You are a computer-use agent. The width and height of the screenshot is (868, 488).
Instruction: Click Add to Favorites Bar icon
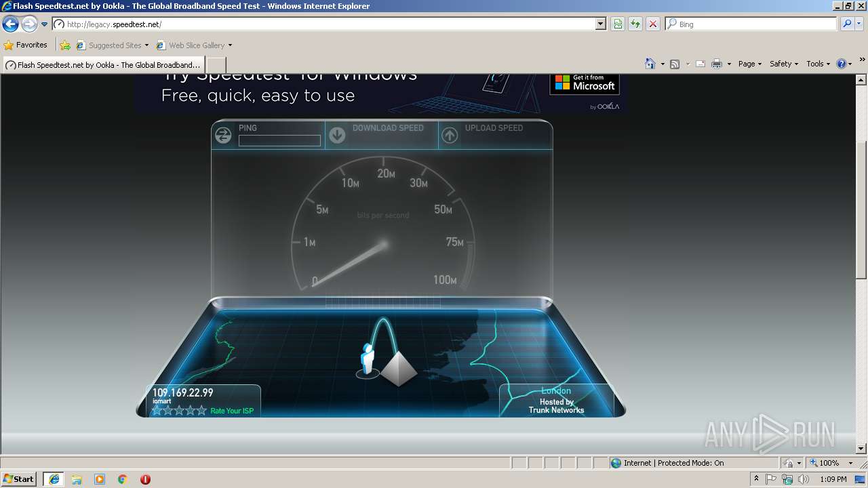(65, 45)
